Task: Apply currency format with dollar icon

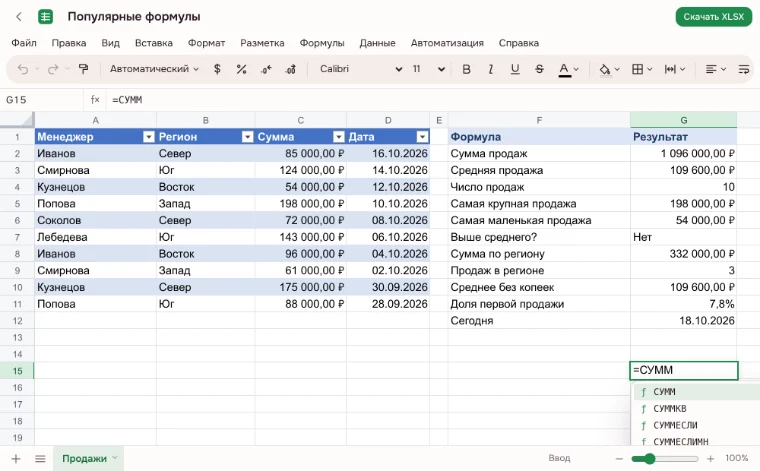Action: [217, 69]
